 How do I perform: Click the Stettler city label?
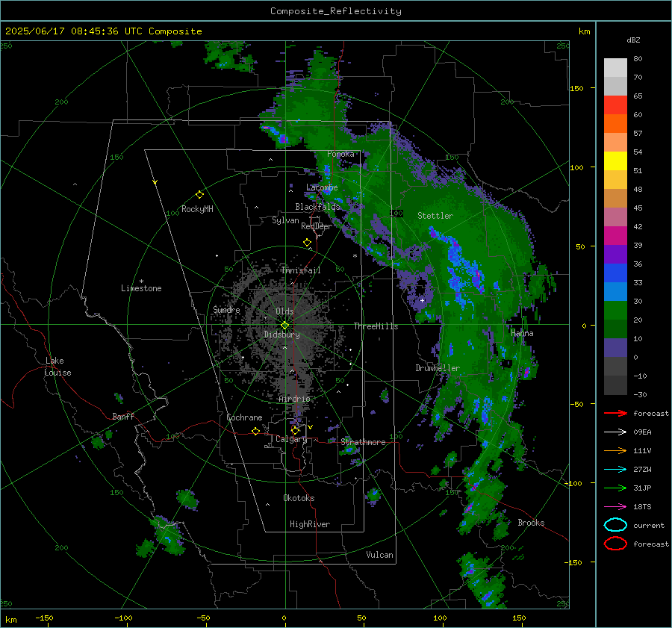click(435, 216)
